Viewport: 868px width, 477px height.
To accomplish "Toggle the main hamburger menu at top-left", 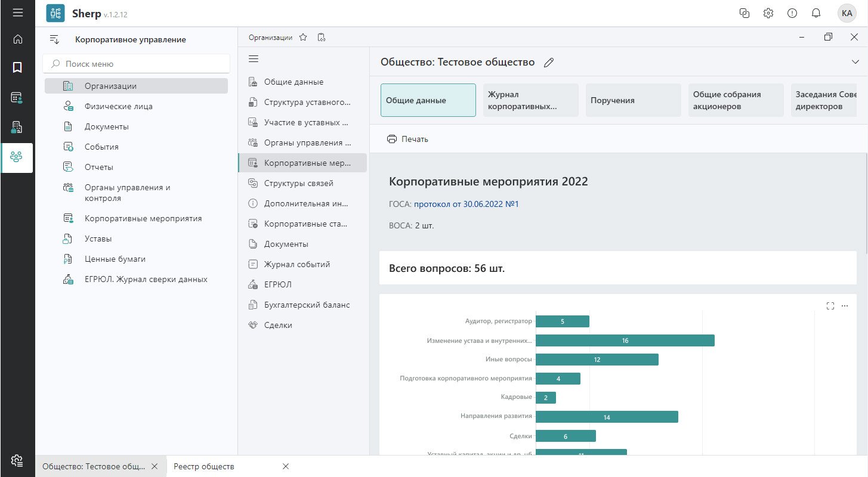I will (17, 13).
